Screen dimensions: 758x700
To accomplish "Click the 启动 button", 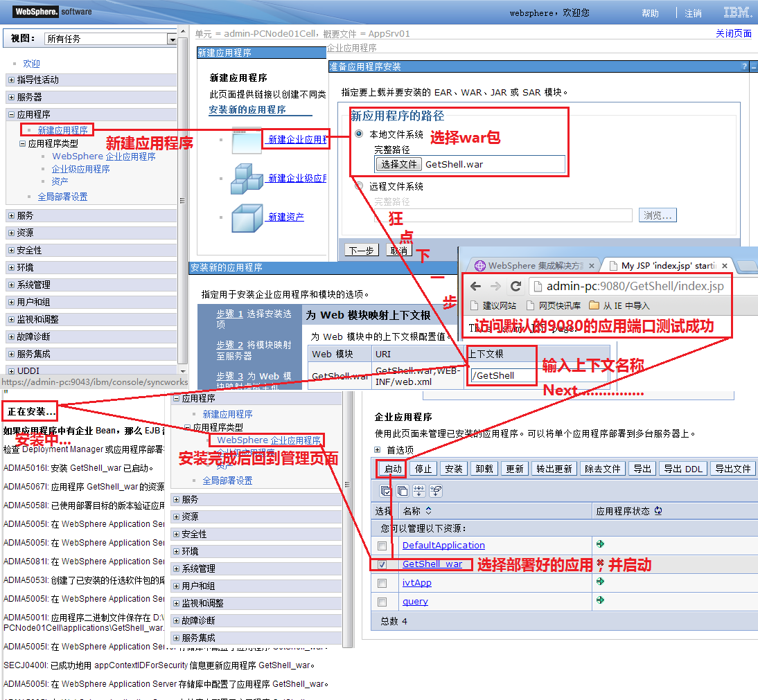I will (x=393, y=469).
